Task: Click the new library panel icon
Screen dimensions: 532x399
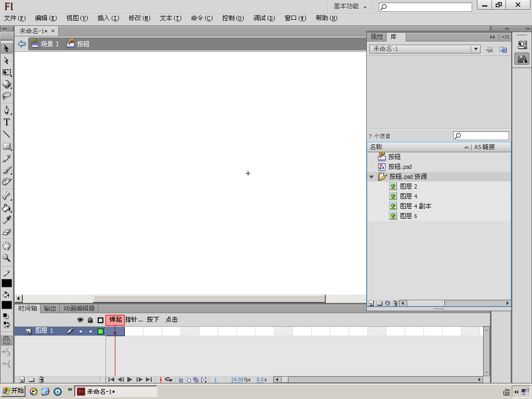Action: [503, 49]
